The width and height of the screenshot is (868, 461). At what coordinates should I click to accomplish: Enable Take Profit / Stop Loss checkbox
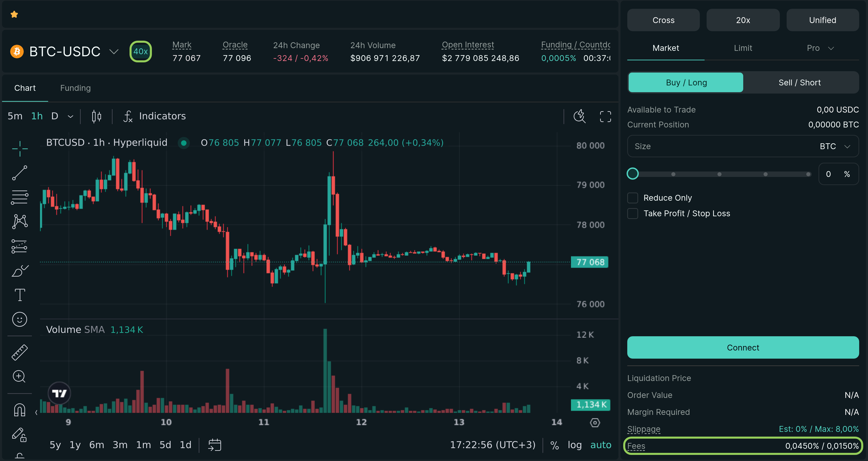(632, 213)
